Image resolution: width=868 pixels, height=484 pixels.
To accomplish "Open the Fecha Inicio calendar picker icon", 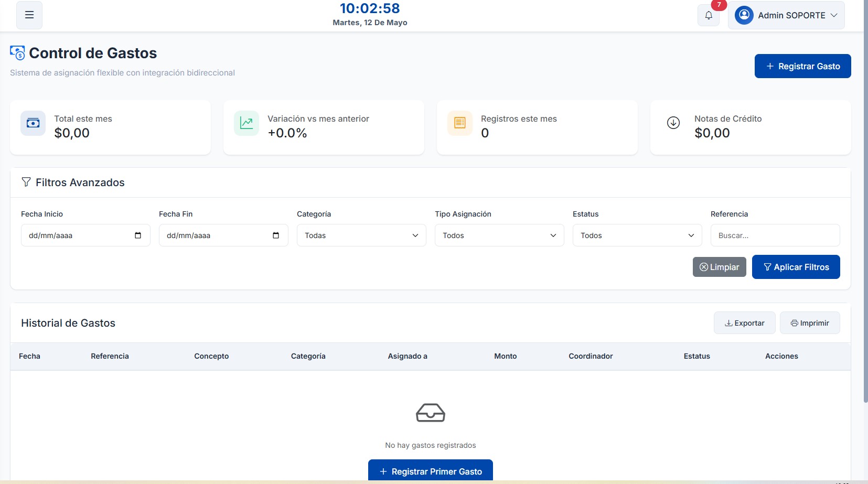I will click(x=138, y=235).
